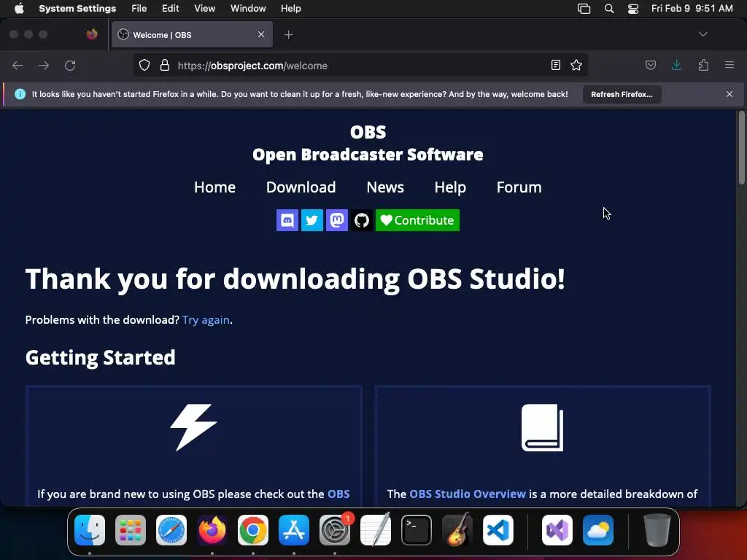This screenshot has width=747, height=560.
Task: Open the Apple menu
Action: [x=19, y=9]
